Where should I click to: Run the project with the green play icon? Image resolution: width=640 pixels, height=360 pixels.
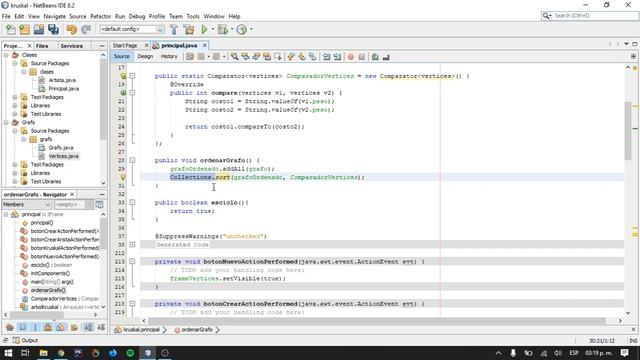tap(204, 29)
